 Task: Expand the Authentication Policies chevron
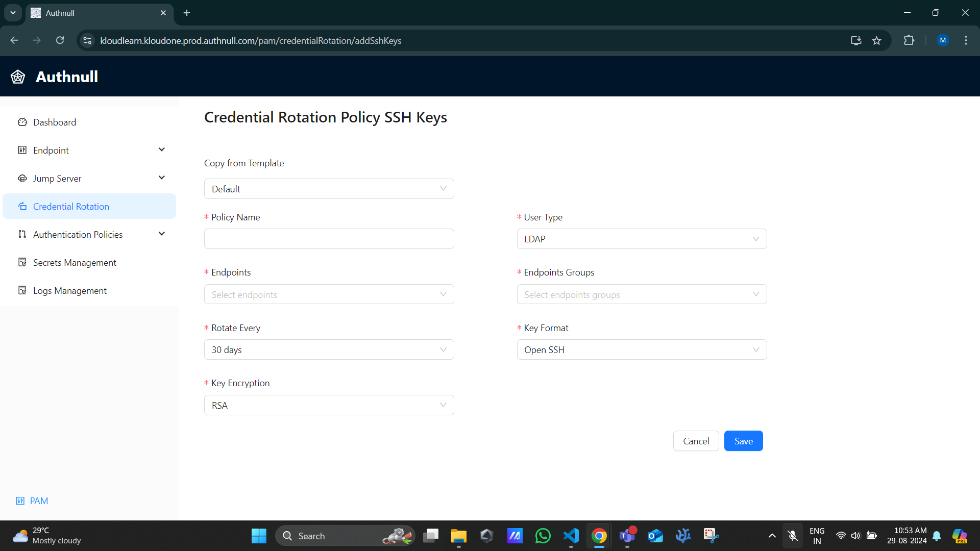pos(161,234)
